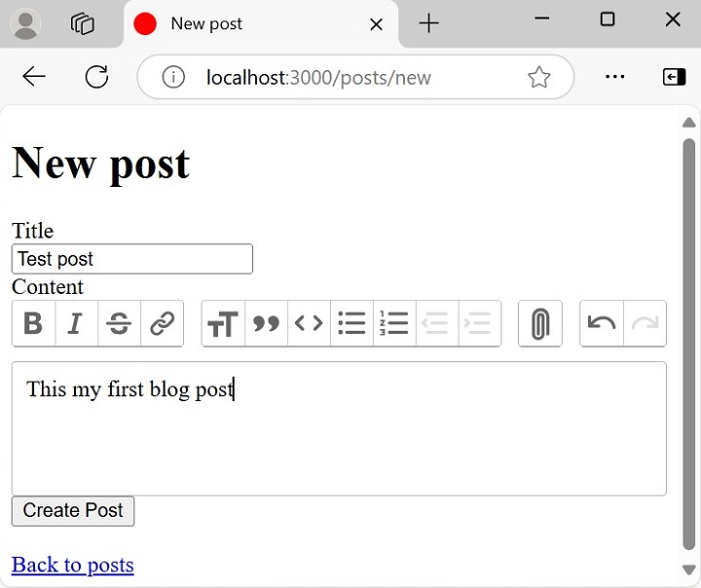Undo the last edit
Viewport: 701px width, 588px height.
point(602,324)
